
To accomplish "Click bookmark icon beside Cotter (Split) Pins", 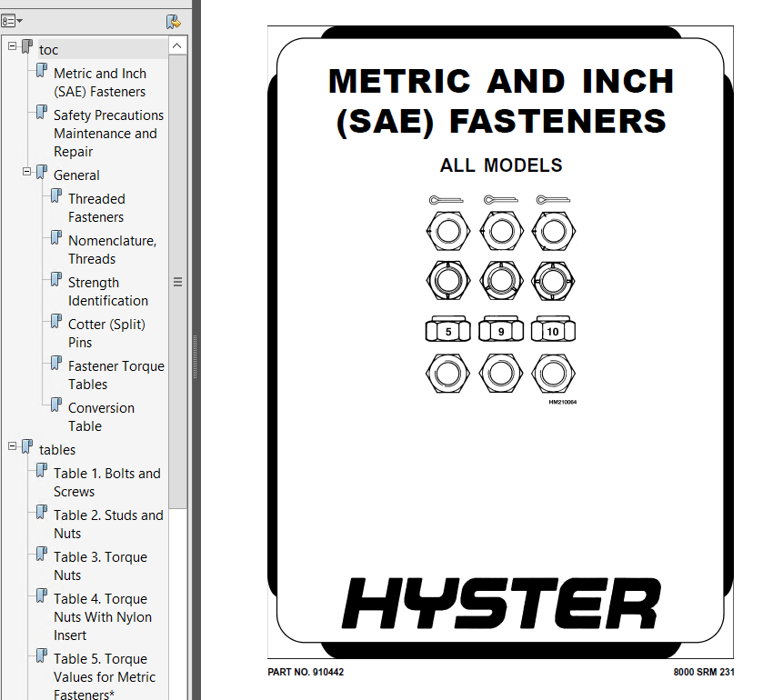I will 56,322.
